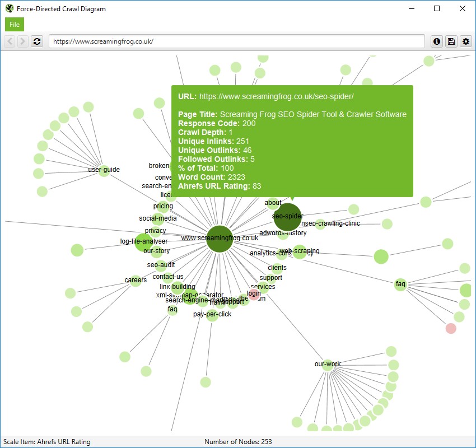
Task: Open settings via the gear icon
Action: (466, 41)
